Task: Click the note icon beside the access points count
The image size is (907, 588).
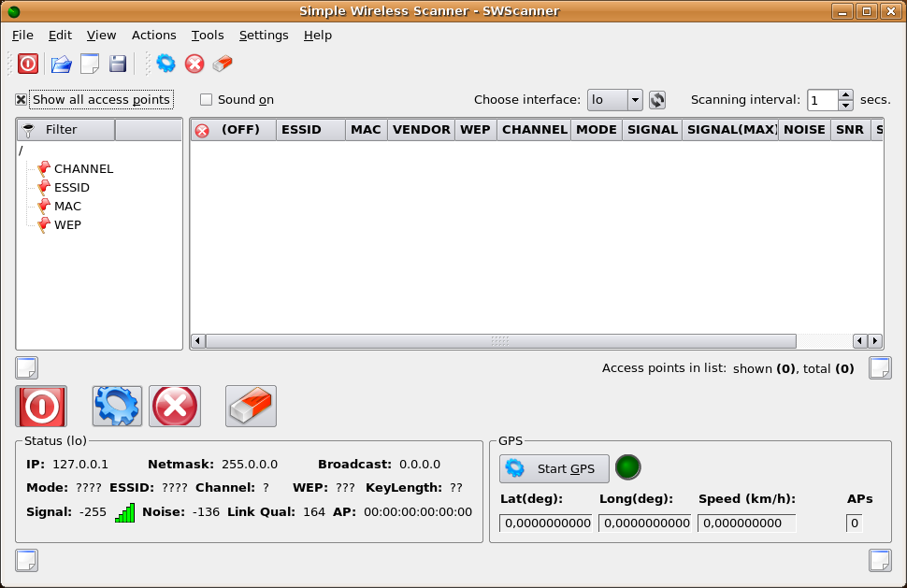Action: (880, 367)
